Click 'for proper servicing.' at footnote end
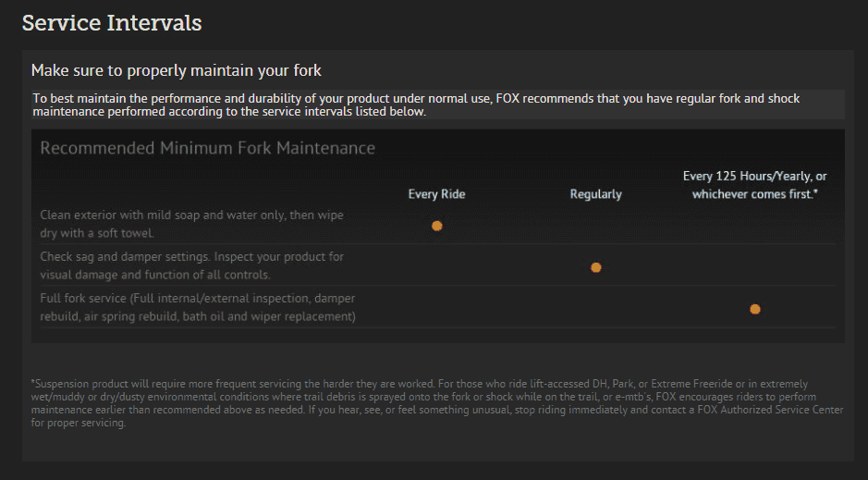The image size is (868, 480). (78, 423)
